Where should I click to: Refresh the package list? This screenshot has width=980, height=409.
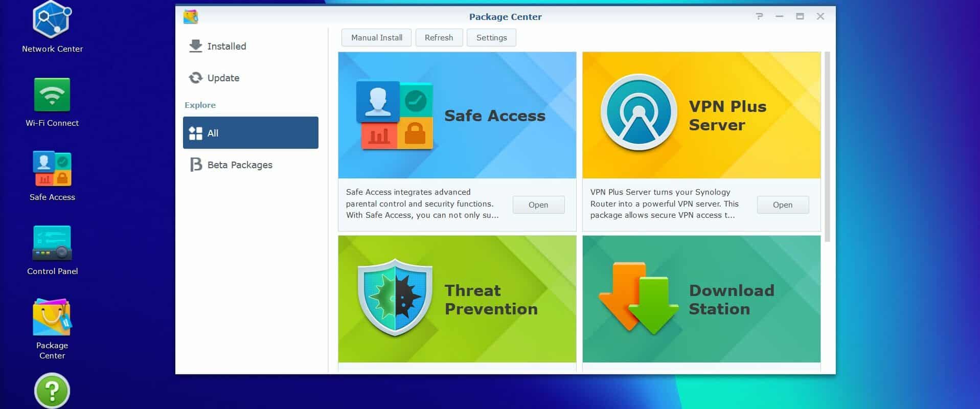[x=439, y=38]
